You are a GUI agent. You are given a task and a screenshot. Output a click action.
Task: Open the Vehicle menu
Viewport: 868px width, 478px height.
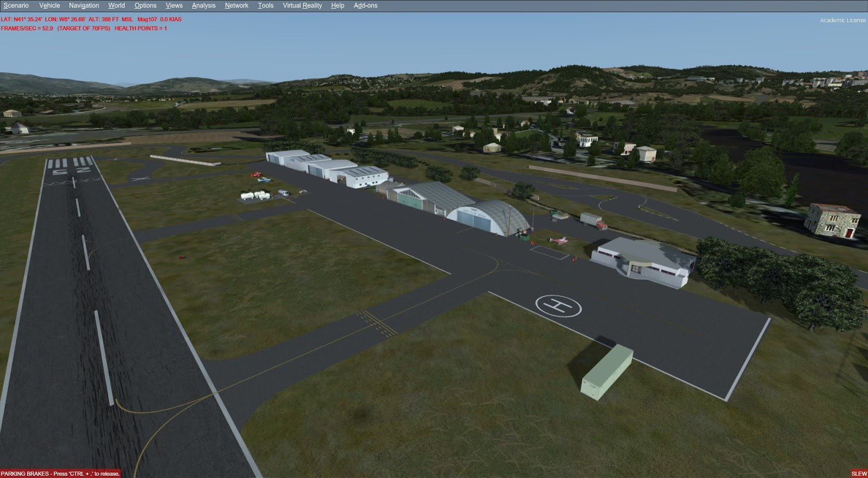pos(49,5)
